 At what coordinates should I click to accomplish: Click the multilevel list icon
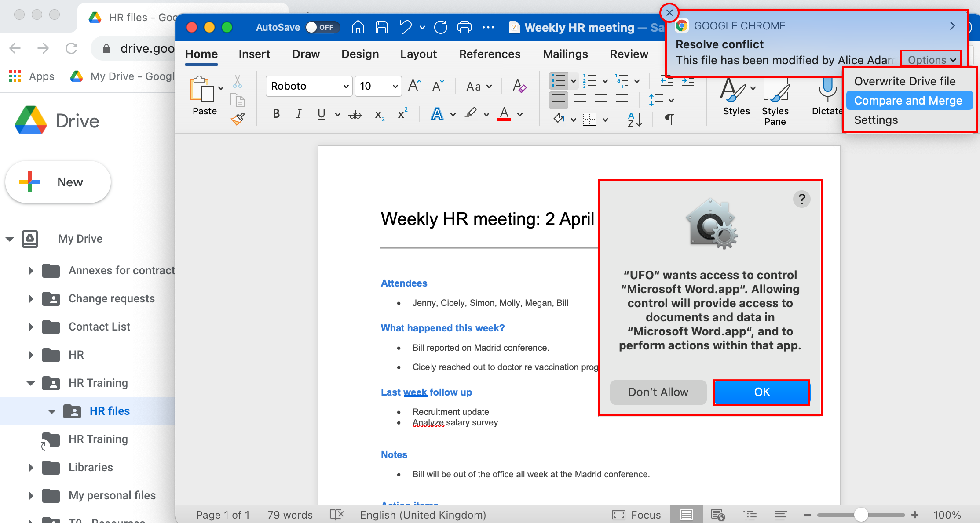click(622, 81)
